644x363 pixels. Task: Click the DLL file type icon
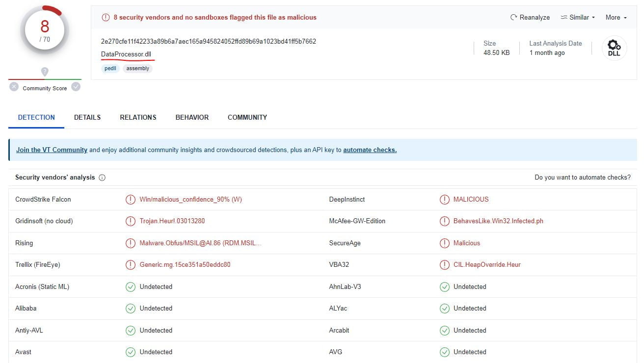pyautogui.click(x=614, y=48)
